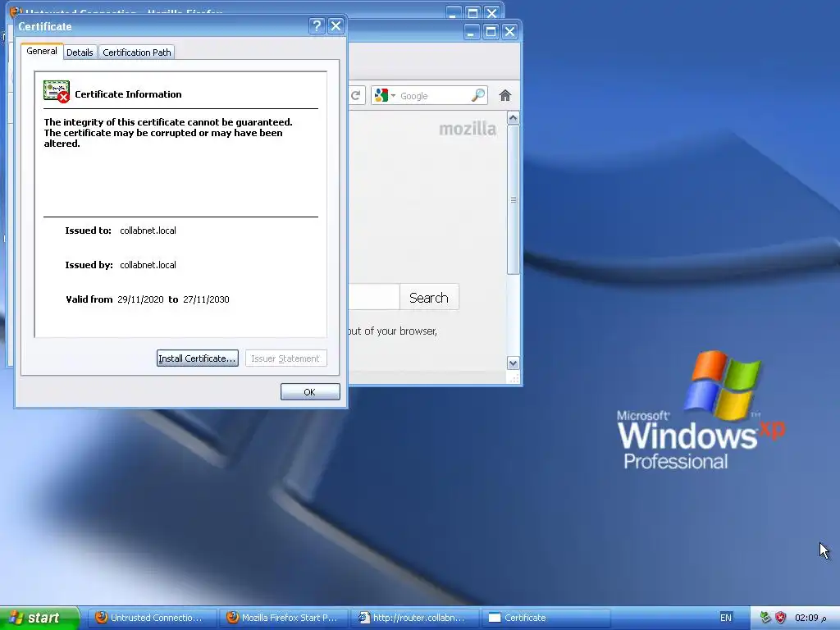Viewport: 840px width, 630px height.
Task: Select the General tab
Action: pyautogui.click(x=42, y=52)
